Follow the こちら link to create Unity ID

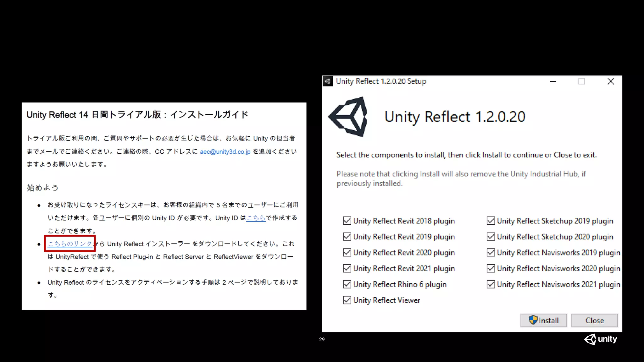coord(256,218)
